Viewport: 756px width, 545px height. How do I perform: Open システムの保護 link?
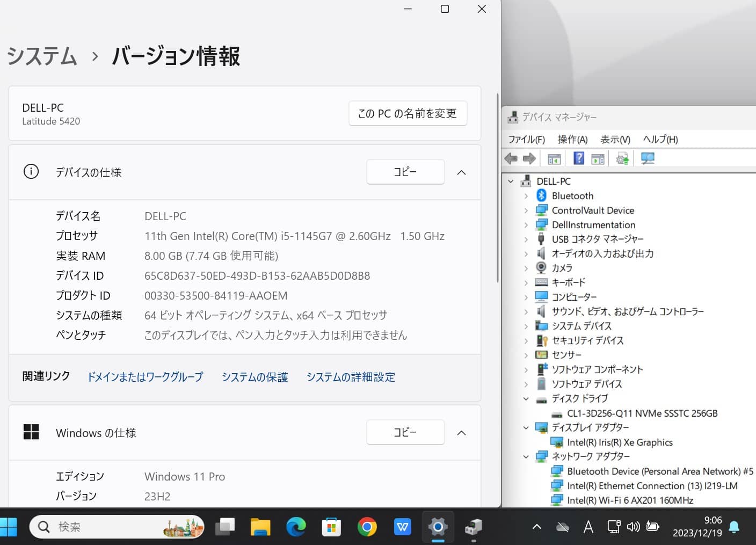point(255,377)
